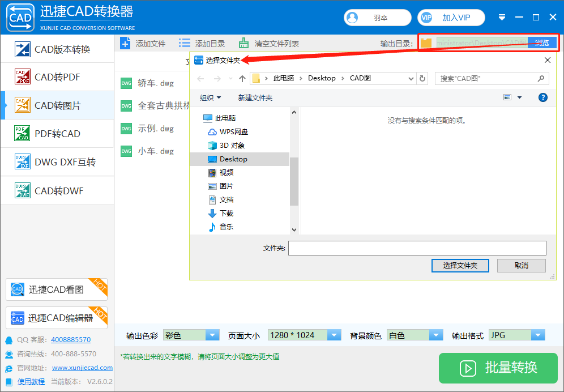
Task: Click the output directory folder icon
Action: pos(426,43)
